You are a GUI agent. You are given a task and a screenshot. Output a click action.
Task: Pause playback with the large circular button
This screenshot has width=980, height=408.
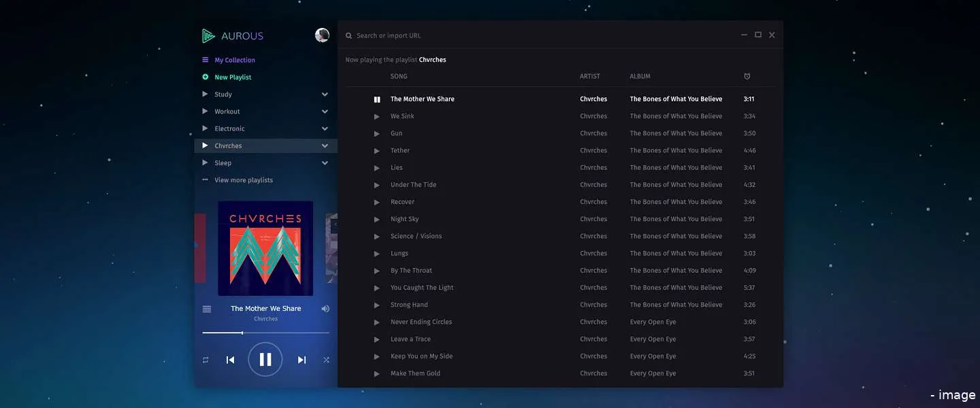point(265,360)
